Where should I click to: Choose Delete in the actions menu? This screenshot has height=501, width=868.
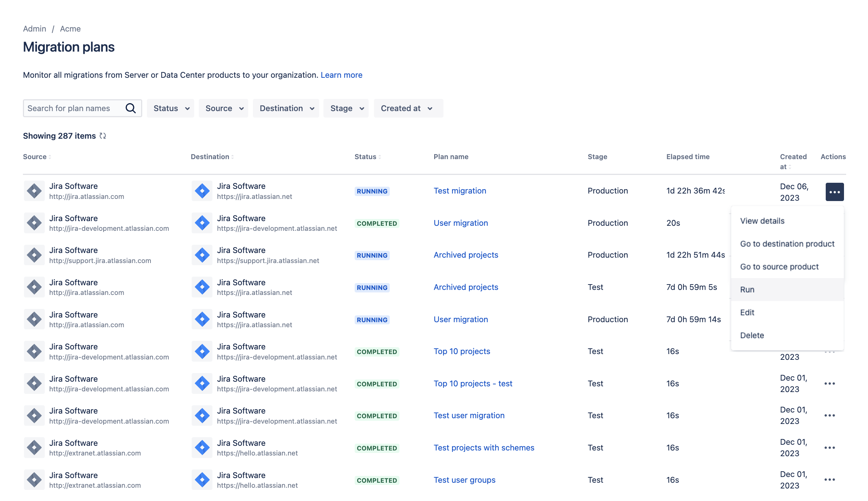point(752,335)
